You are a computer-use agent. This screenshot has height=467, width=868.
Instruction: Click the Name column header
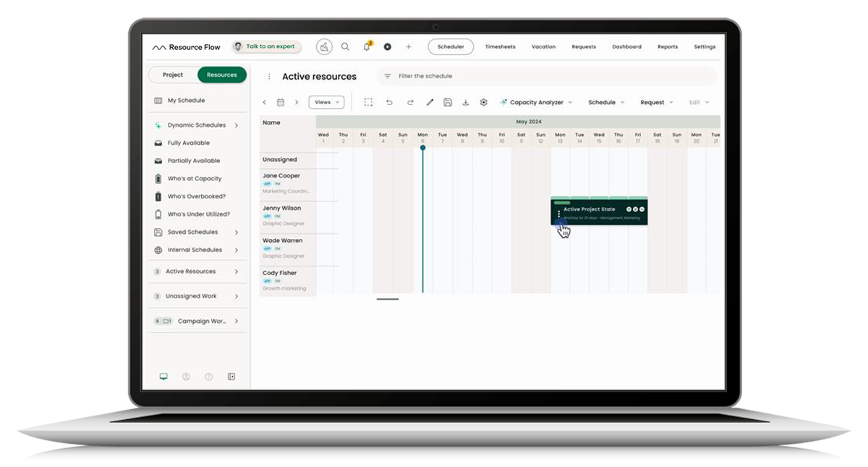click(x=271, y=122)
